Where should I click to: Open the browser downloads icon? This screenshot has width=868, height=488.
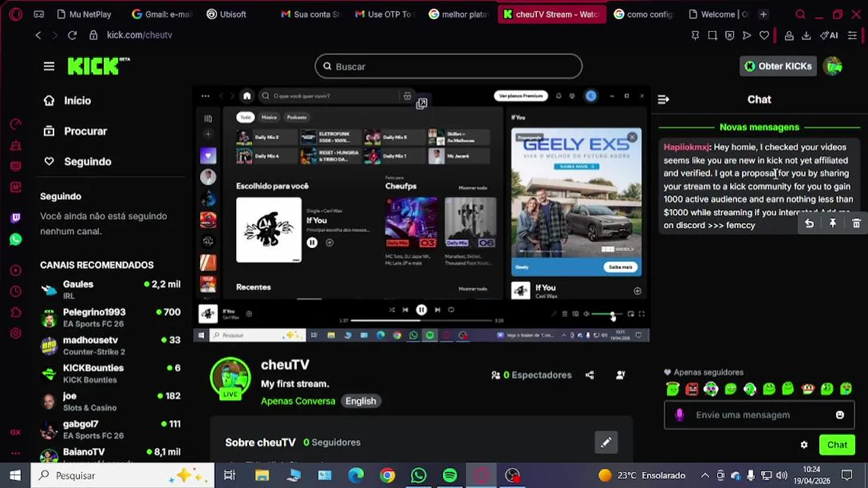806,35
